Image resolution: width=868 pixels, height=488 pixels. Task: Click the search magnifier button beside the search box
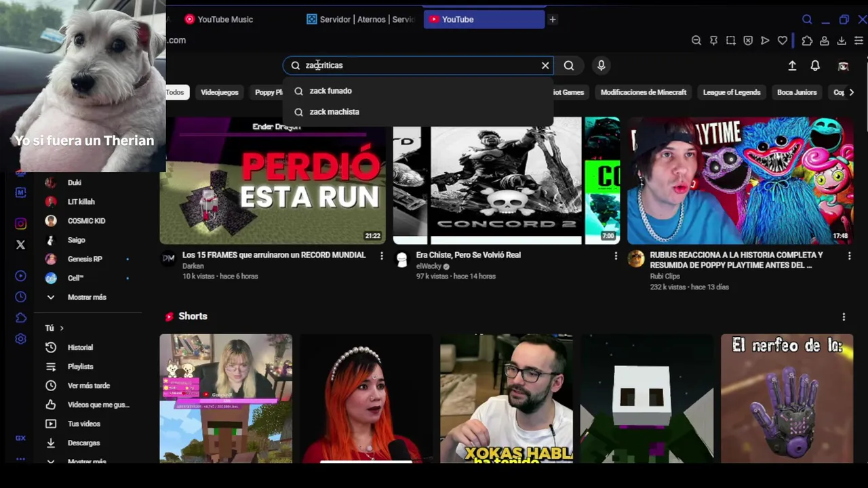[x=569, y=65]
